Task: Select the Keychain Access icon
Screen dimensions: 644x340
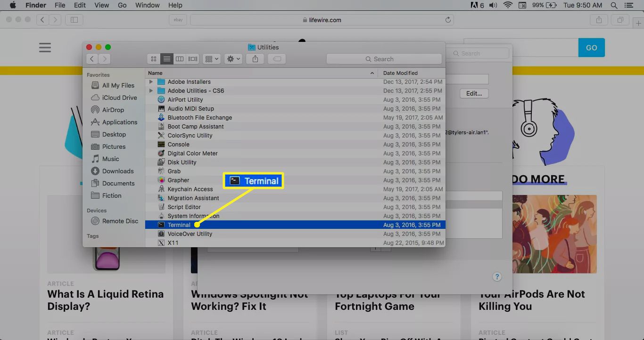Action: [x=161, y=189]
